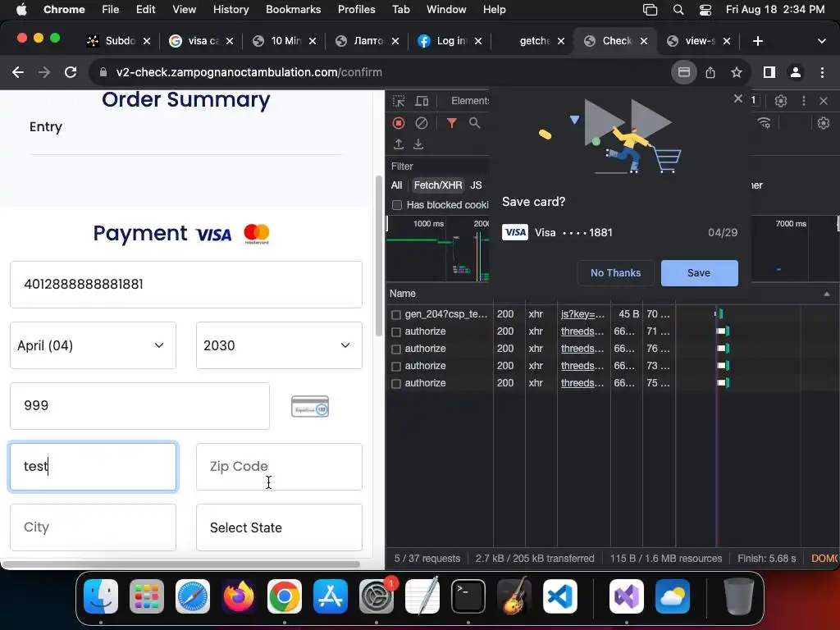Image resolution: width=840 pixels, height=630 pixels.
Task: Stop recording network log with red record button
Action: point(399,123)
